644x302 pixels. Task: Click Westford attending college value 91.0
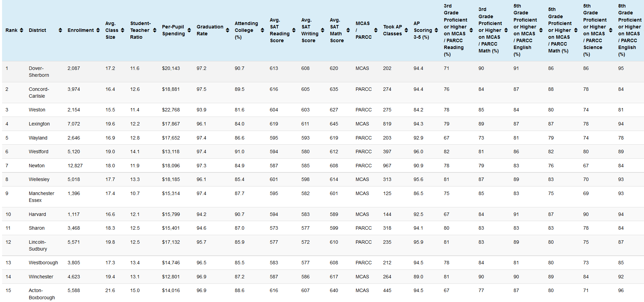coord(240,152)
